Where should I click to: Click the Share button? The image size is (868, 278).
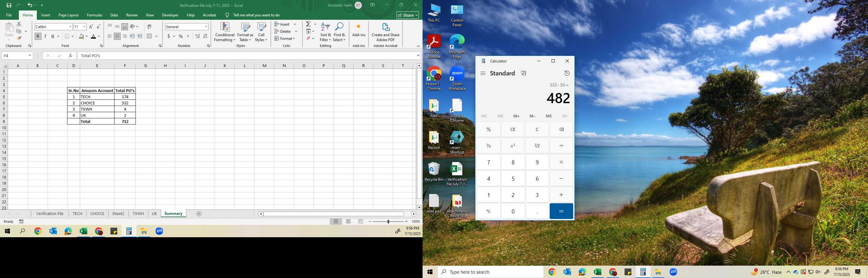click(x=408, y=15)
